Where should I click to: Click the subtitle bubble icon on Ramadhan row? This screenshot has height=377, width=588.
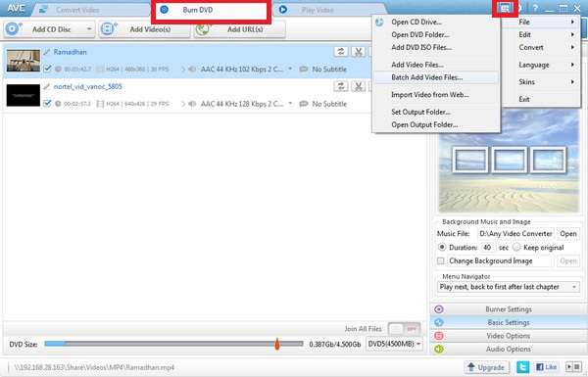(304, 70)
